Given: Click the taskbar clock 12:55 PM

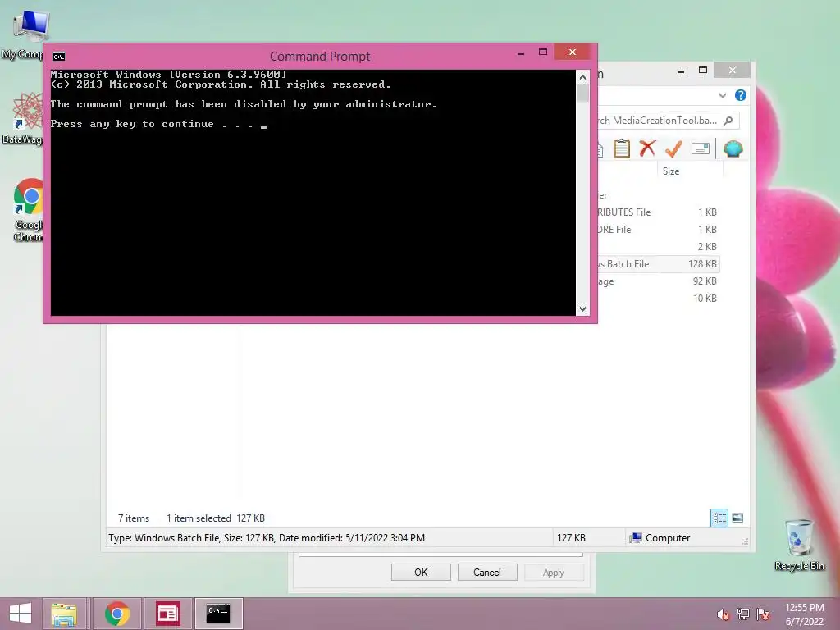Looking at the screenshot, I should coord(804,614).
